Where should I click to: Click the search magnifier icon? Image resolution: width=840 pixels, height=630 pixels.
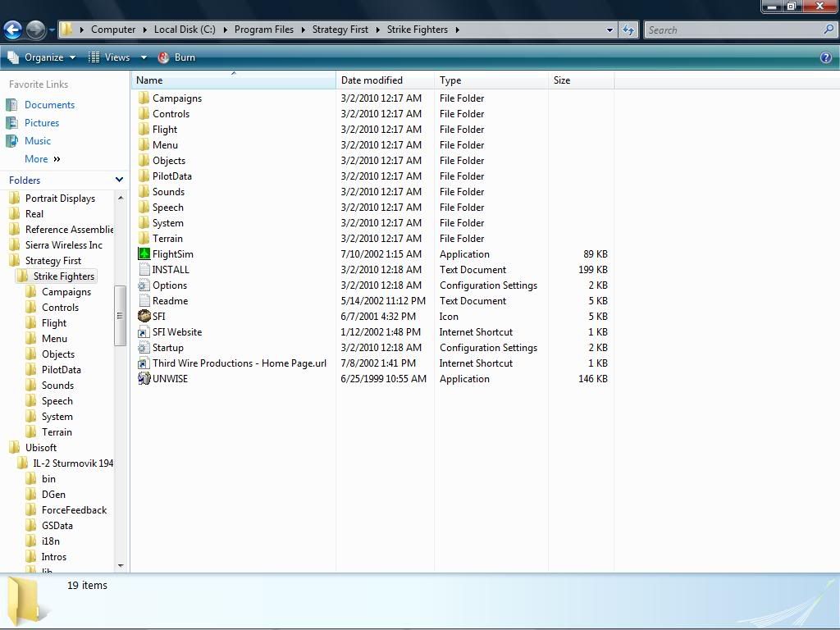[x=829, y=30]
